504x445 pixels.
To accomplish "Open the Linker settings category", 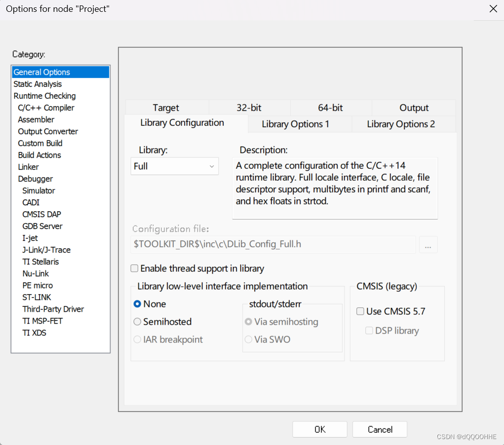I will 28,167.
